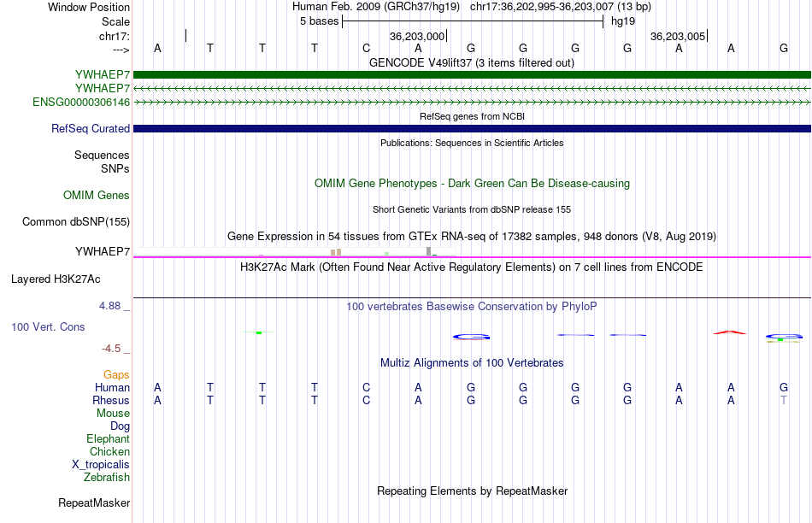Screen dimensions: 812x523
Task: Click the Layered H3K27Ac label
Action: pyautogui.click(x=56, y=279)
